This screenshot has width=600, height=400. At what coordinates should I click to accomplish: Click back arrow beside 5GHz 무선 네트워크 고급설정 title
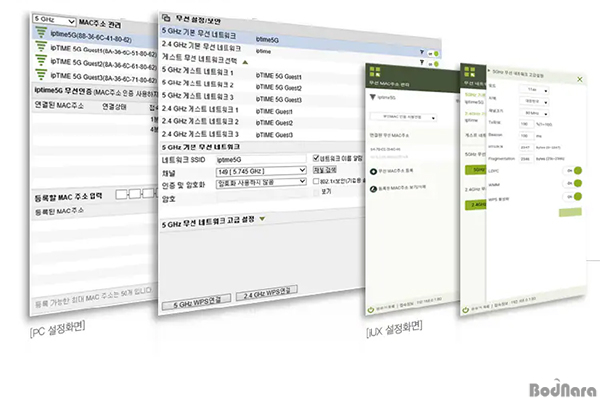point(489,71)
